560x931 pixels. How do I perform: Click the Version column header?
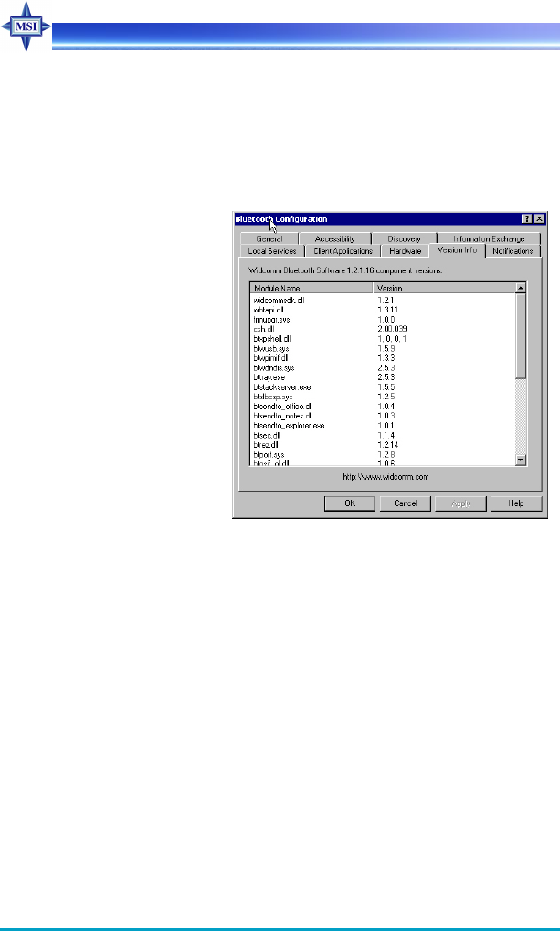point(444,288)
